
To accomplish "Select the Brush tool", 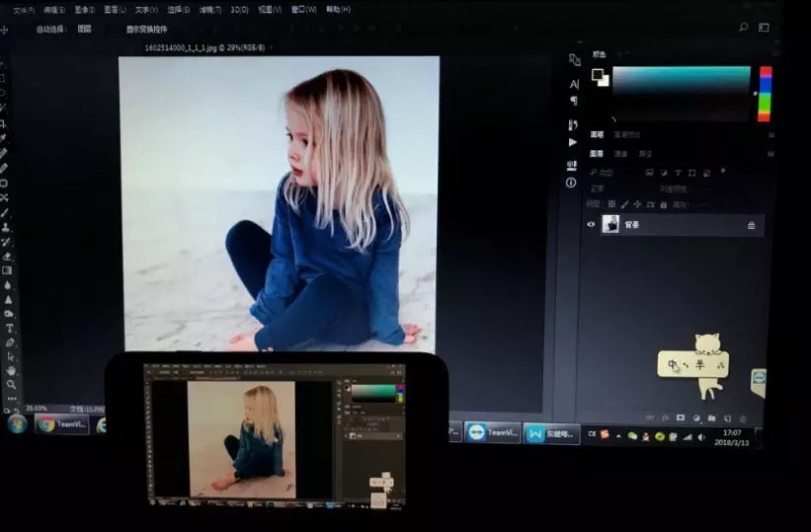I will [x=5, y=212].
